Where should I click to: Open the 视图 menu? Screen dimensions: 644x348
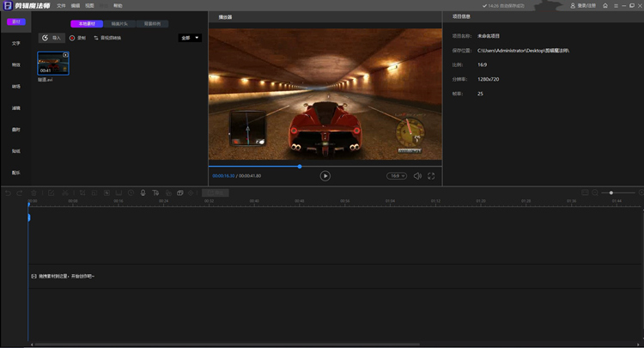point(89,6)
